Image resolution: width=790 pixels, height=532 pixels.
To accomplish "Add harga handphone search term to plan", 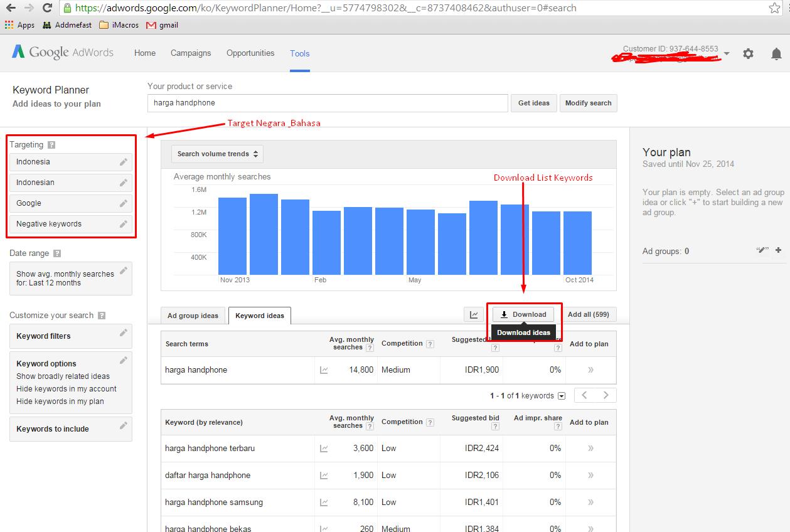I will pyautogui.click(x=590, y=370).
